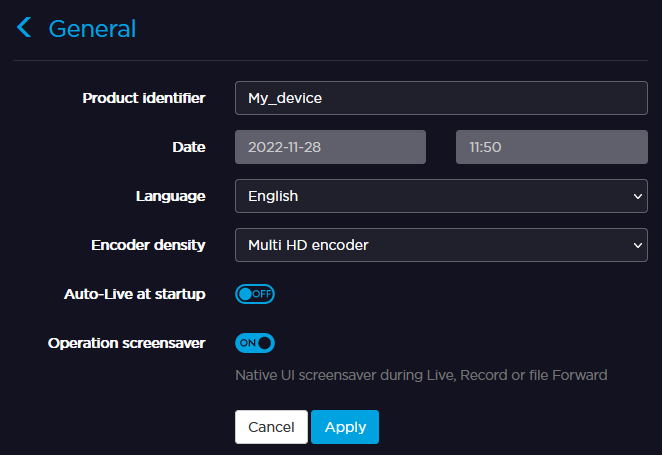Screen dimensions: 662x455
Task: Click the Operation screensaver label
Action: click(x=127, y=343)
